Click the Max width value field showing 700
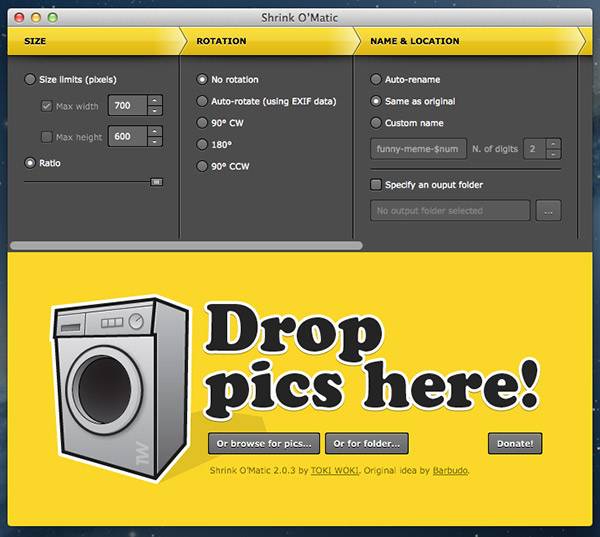 coord(128,105)
